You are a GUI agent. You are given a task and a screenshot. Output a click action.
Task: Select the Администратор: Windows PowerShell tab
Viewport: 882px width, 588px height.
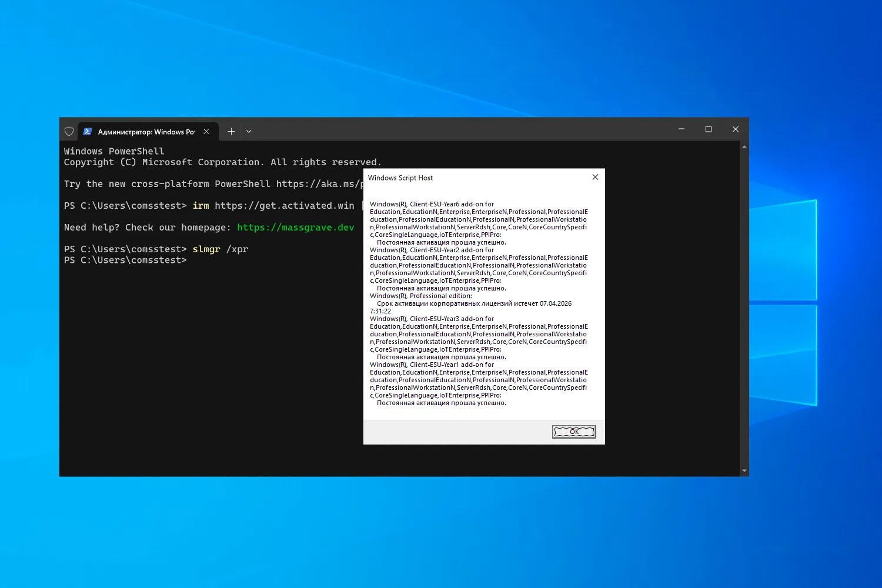pos(148,132)
